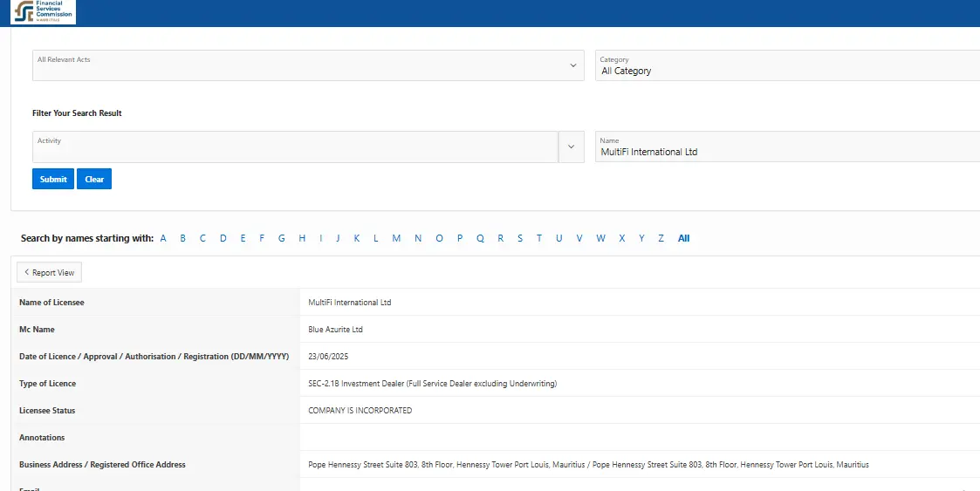Viewport: 980px width, 491px height.
Task: Filter names starting with M
Action: tap(396, 238)
